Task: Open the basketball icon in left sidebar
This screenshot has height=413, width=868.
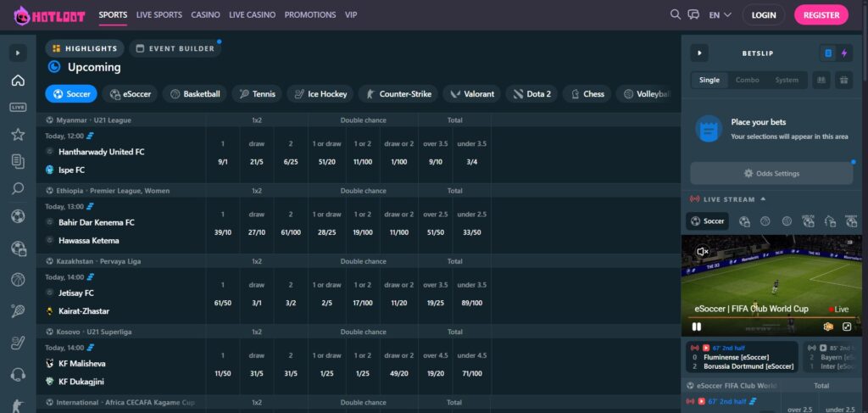Action: click(18, 279)
